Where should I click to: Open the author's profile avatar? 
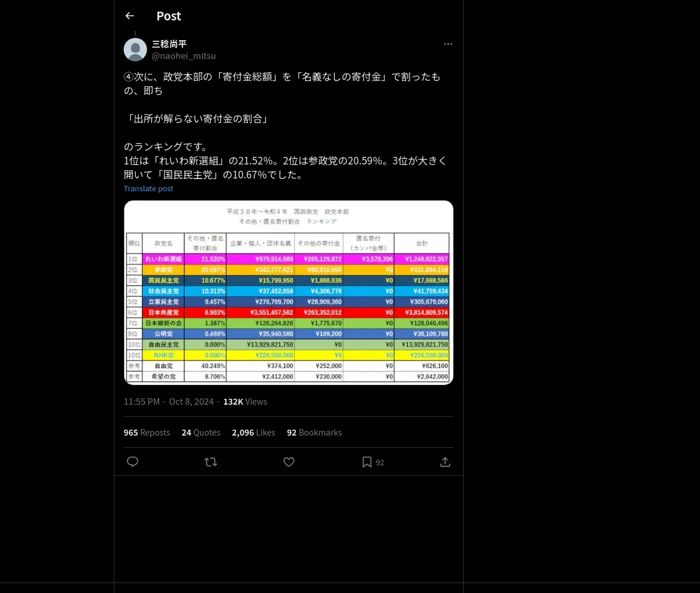pos(135,50)
